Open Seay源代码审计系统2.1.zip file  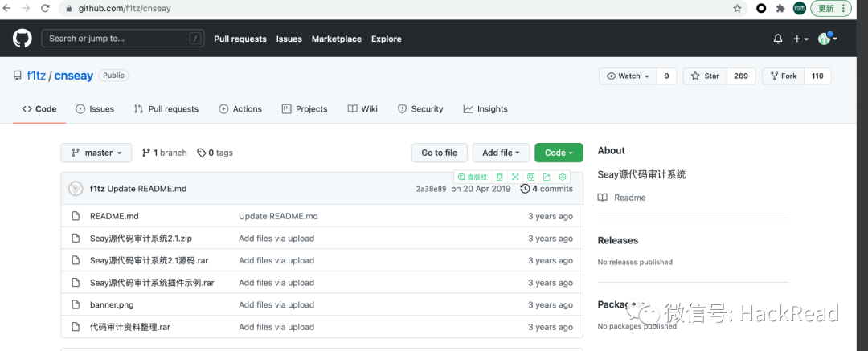coord(141,239)
